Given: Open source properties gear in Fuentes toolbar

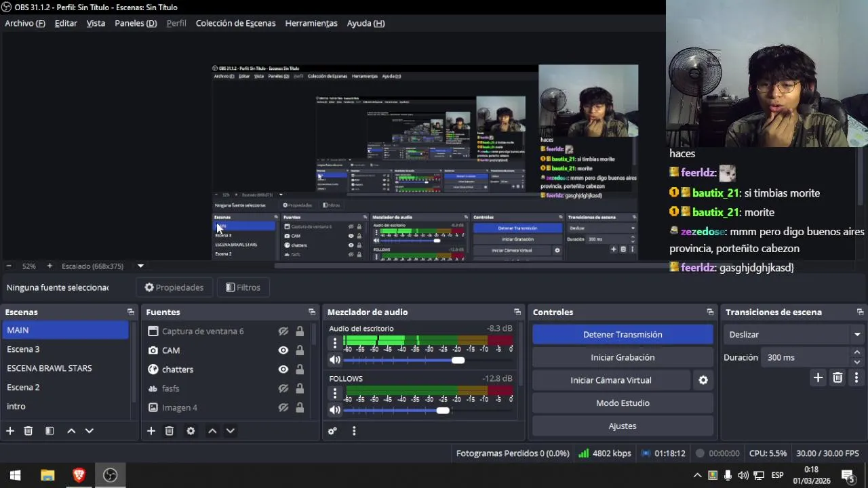Looking at the screenshot, I should pos(191,431).
